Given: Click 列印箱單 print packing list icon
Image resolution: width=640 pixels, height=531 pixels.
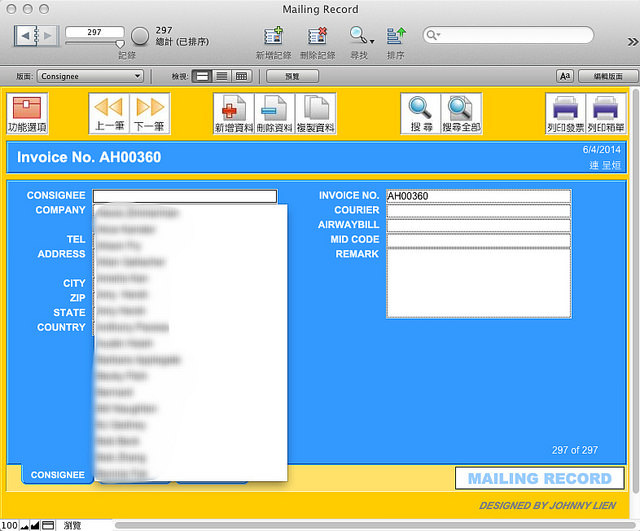Looking at the screenshot, I should pos(606,113).
